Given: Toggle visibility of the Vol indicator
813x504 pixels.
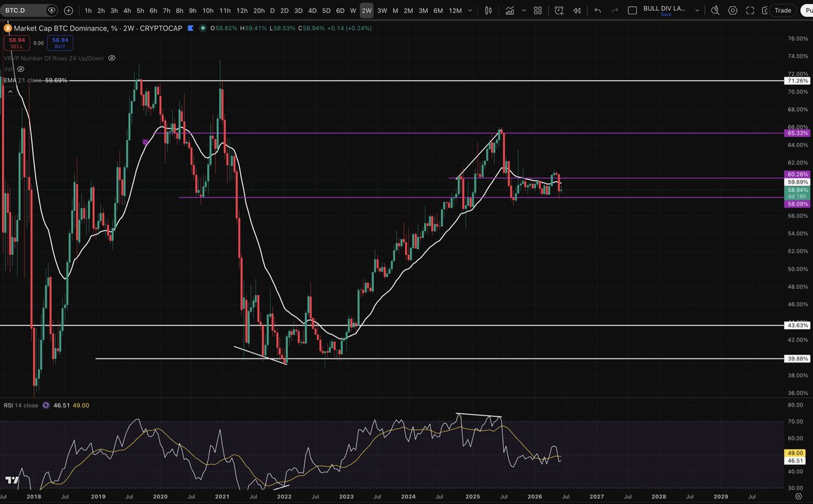Looking at the screenshot, I should (x=20, y=69).
